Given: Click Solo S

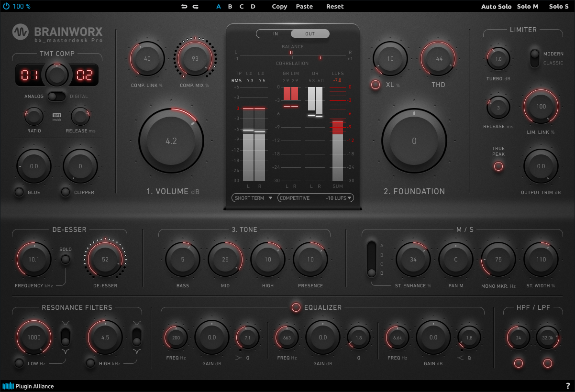Looking at the screenshot, I should point(559,7).
